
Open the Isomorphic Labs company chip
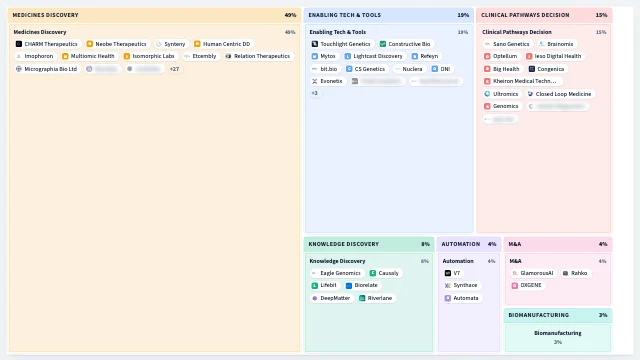click(149, 56)
